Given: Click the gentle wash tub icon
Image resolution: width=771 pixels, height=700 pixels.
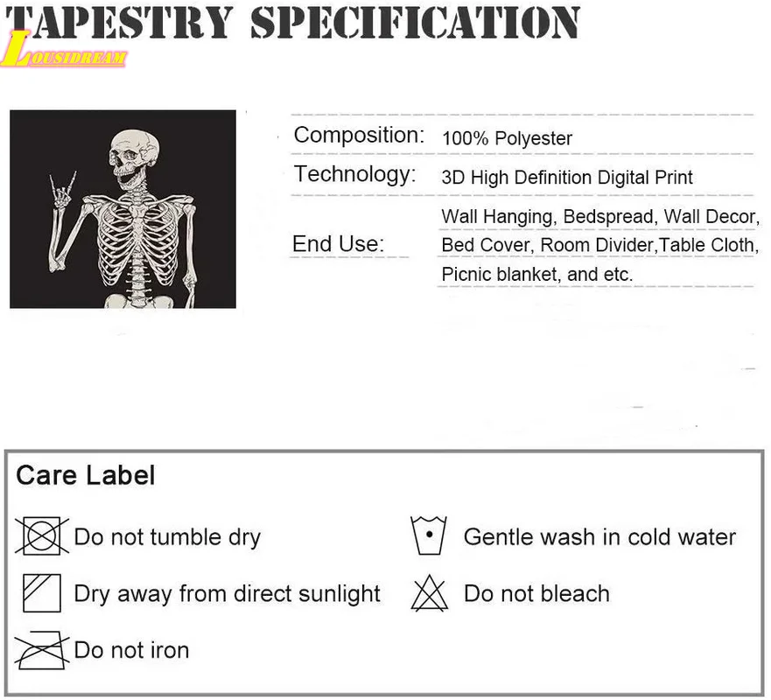Looking at the screenshot, I should click(429, 535).
